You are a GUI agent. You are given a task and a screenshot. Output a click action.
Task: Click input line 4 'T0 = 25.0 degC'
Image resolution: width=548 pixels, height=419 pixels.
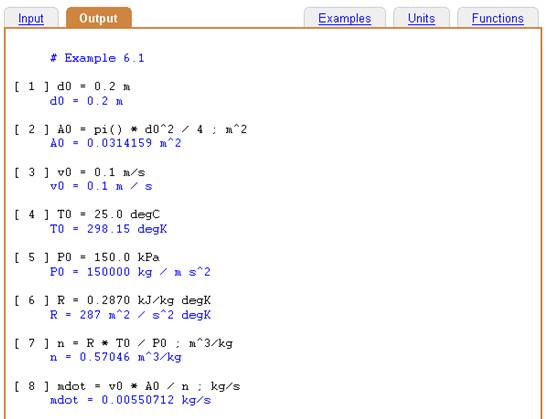click(87, 214)
